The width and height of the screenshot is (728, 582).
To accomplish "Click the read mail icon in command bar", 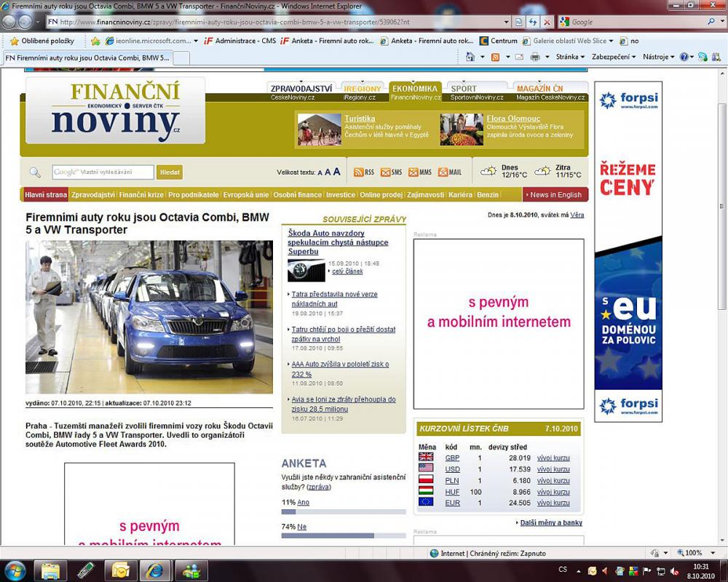I will 520,57.
